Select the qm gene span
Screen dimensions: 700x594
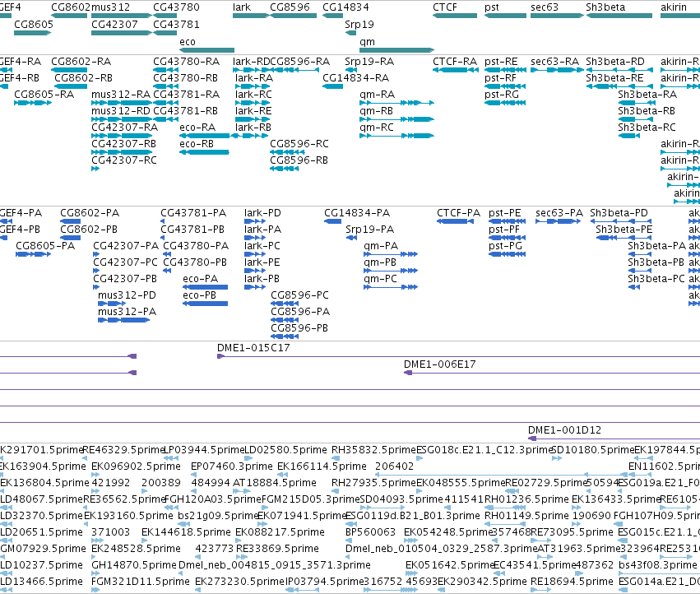396,50
